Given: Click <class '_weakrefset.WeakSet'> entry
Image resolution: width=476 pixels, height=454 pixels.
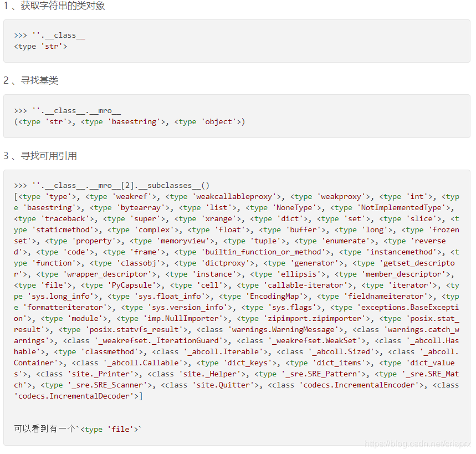Looking at the screenshot, I should [301, 341].
